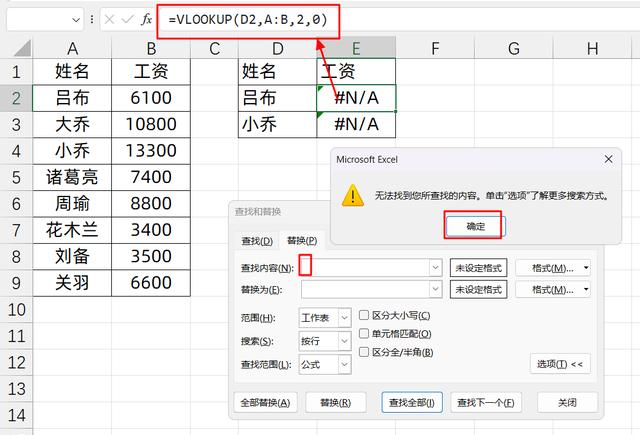This screenshot has width=640, height=435.
Task: Click the 关闭 button in the dialog
Action: (567, 402)
